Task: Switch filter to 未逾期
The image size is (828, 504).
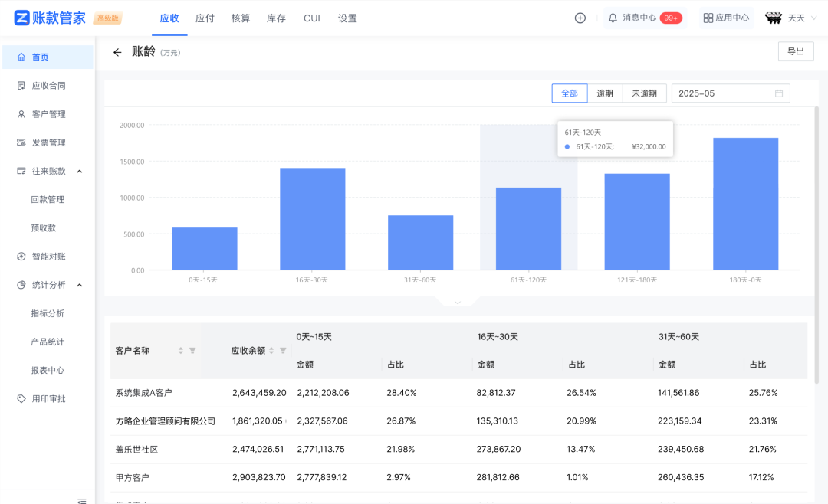Action: pyautogui.click(x=645, y=93)
